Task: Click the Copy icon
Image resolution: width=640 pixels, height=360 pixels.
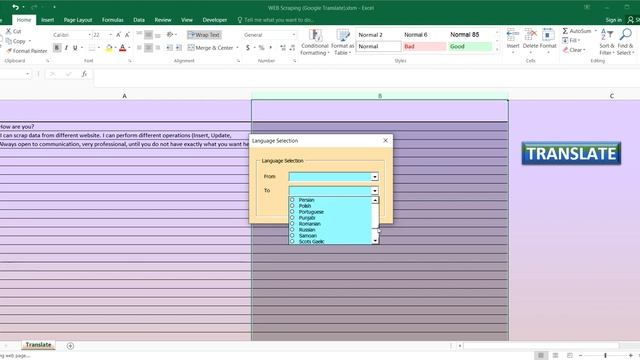Action: coord(9,41)
